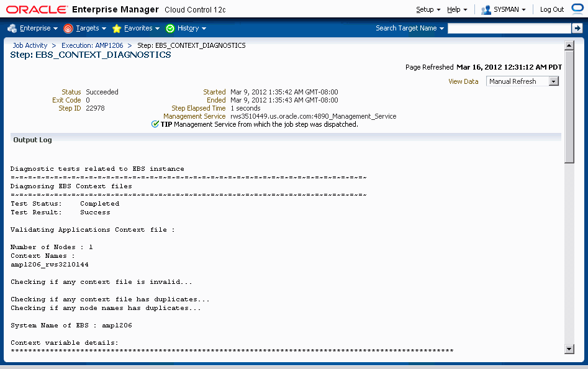Click the Log Out link
The height and width of the screenshot is (369, 588).
pyautogui.click(x=551, y=9)
